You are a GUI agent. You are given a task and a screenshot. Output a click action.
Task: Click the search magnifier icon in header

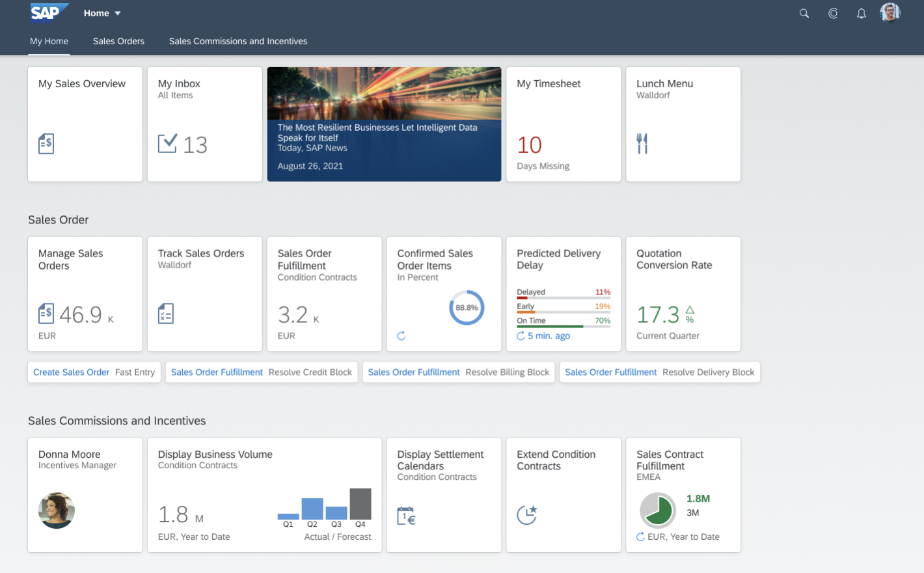[x=804, y=13]
